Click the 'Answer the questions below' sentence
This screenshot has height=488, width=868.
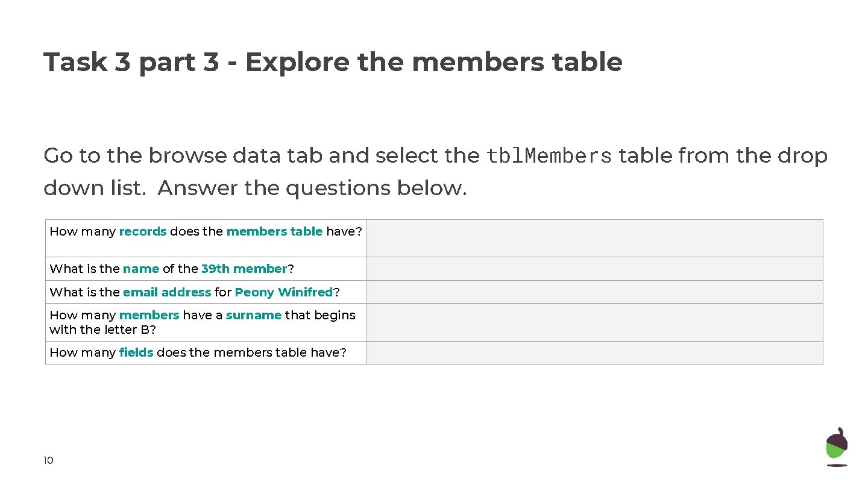point(312,189)
